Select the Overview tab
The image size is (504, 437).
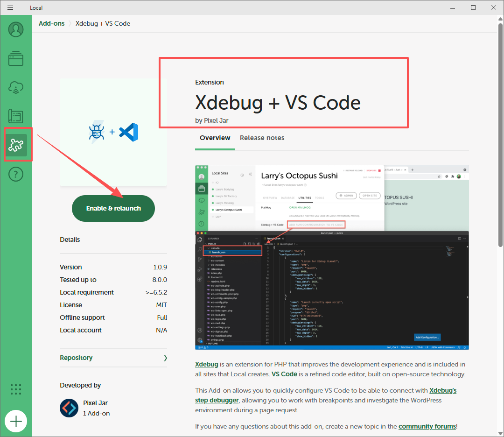[x=215, y=138]
